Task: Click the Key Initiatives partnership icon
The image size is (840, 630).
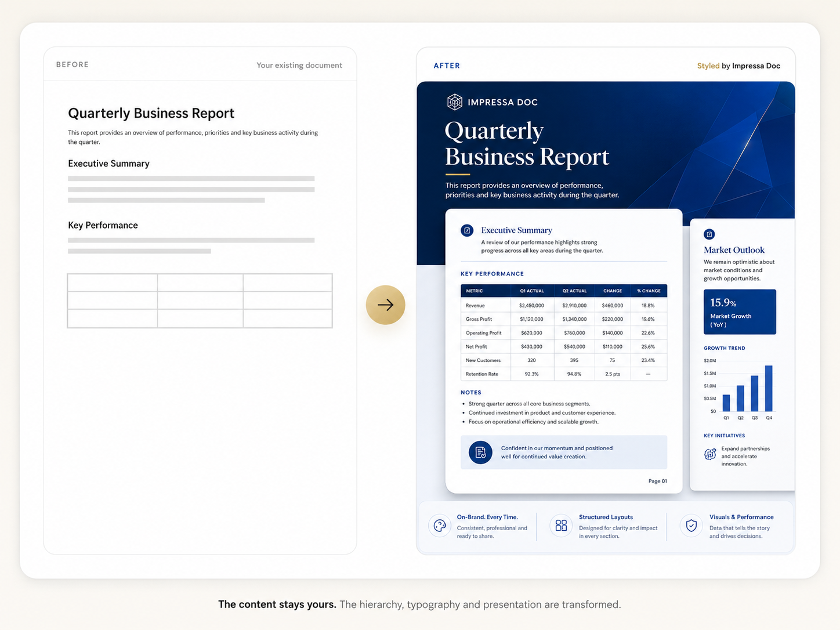Action: (710, 454)
